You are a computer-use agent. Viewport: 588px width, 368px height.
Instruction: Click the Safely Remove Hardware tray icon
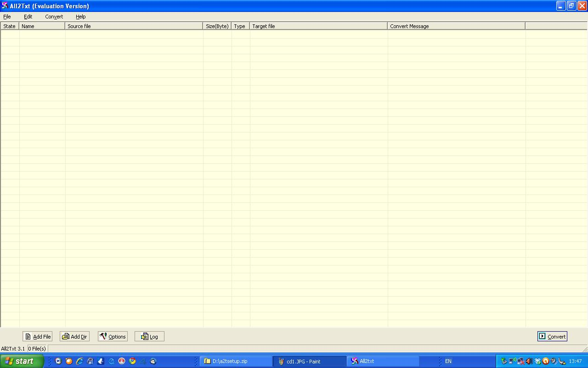pyautogui.click(x=504, y=361)
